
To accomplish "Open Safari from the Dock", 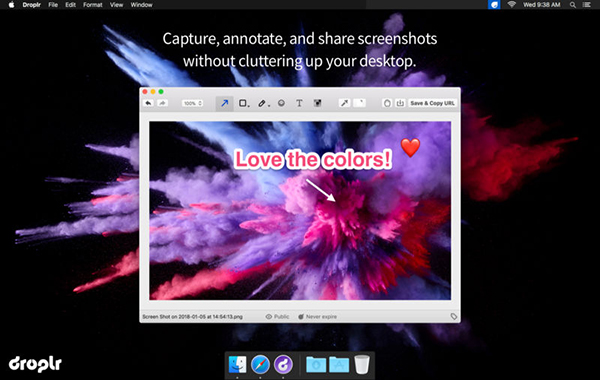I will [x=260, y=364].
